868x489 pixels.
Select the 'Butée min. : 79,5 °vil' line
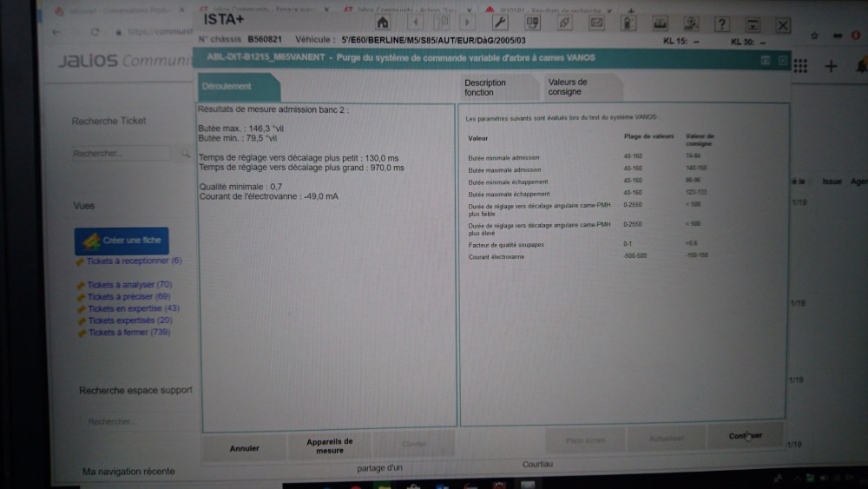click(x=238, y=138)
